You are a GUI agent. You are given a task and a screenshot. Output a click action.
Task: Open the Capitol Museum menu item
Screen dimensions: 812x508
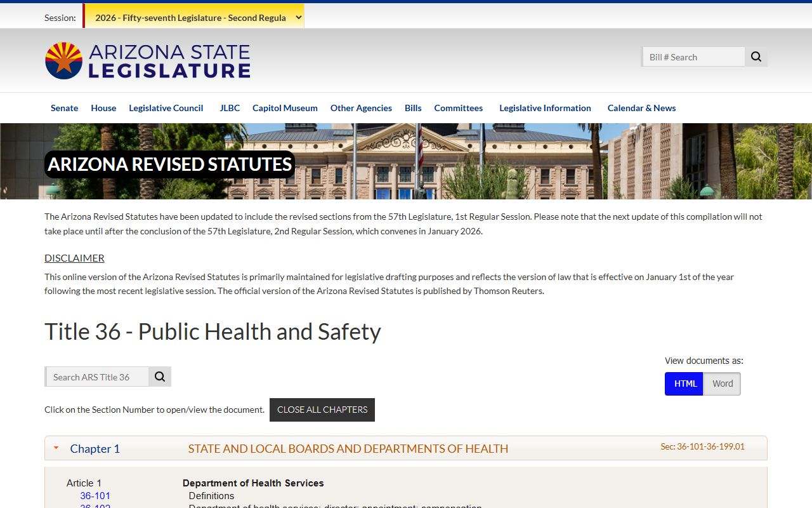pos(285,108)
